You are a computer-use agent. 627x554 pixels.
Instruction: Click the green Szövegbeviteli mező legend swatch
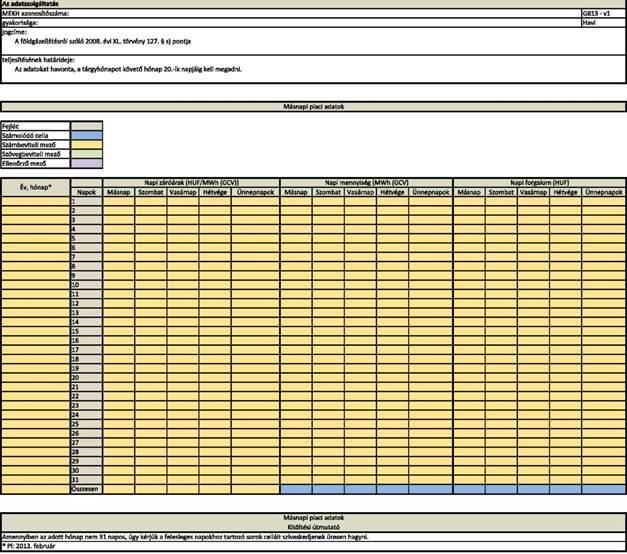[x=86, y=154]
